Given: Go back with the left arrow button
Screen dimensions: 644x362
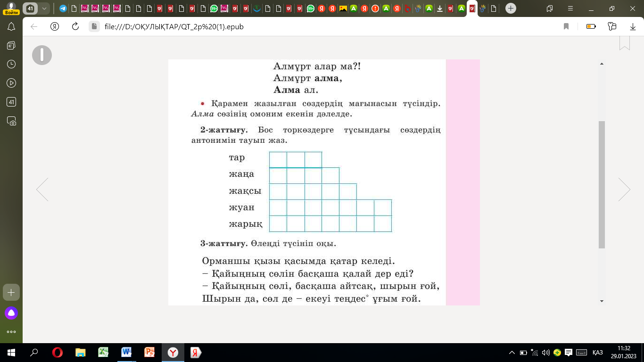Looking at the screenshot, I should (x=34, y=27).
